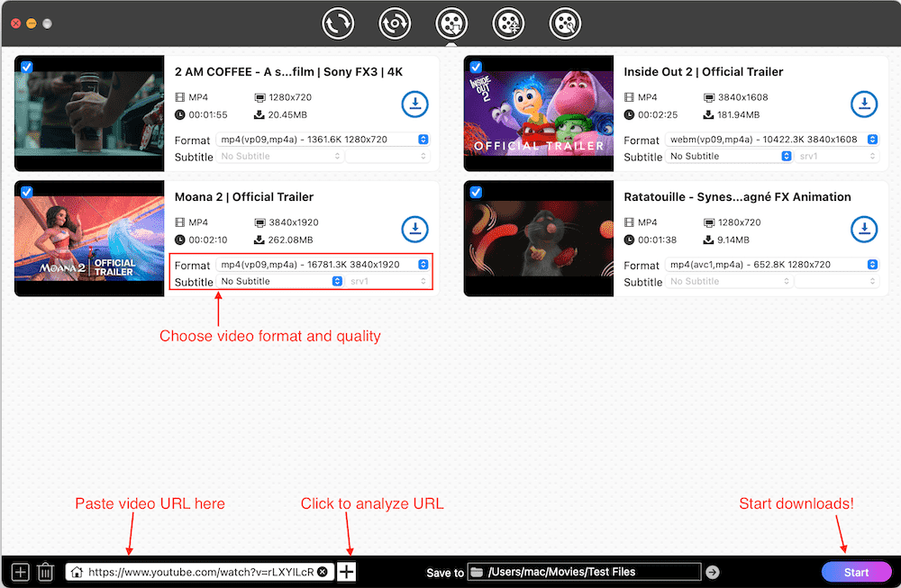The image size is (901, 588).
Task: Click inside the YouTube URL input field
Action: (198, 571)
